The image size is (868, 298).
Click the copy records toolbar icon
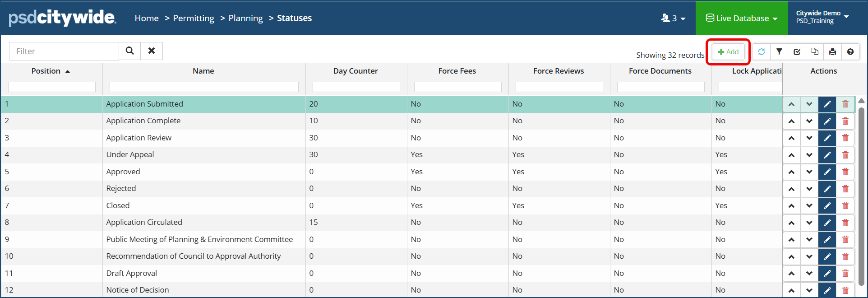pyautogui.click(x=815, y=52)
